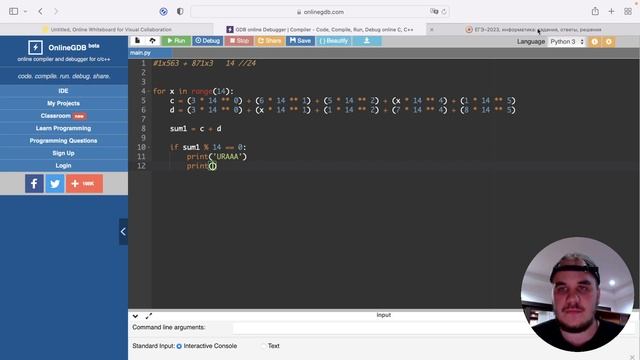Open the Safari sidebar dropdown arrow
The image size is (640, 360).
(25, 11)
